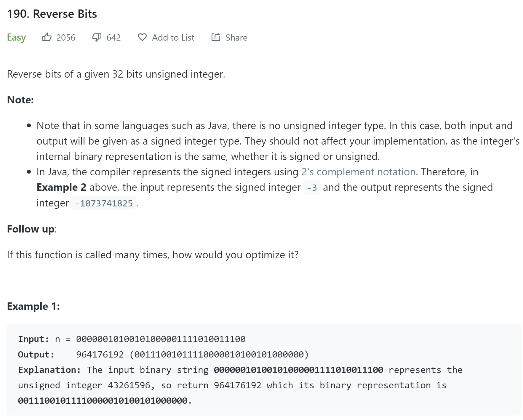Click the inline code value -3
Image resolution: width=523 pixels, height=420 pixels.
[312, 188]
